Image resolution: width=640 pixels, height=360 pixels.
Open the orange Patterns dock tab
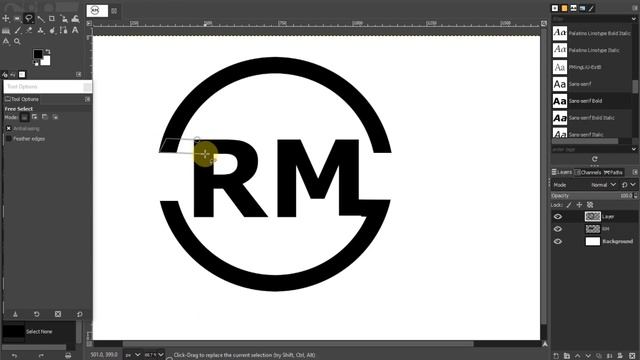coord(564,8)
